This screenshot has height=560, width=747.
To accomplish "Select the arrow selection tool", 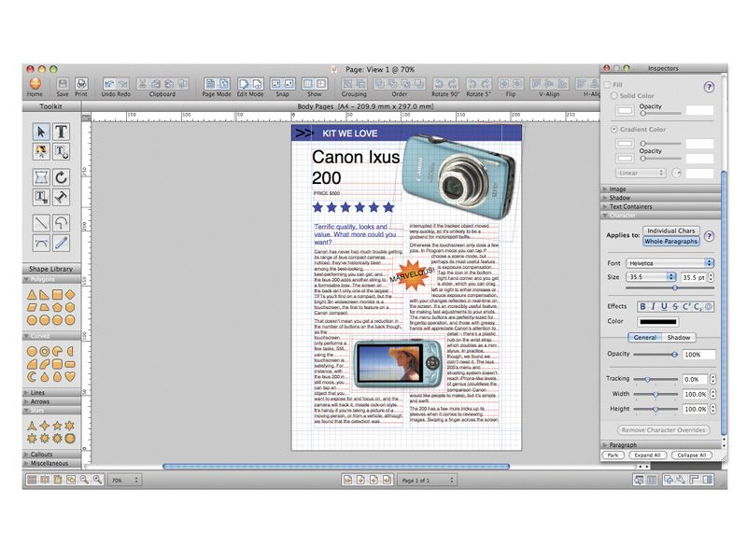I will tap(41, 132).
